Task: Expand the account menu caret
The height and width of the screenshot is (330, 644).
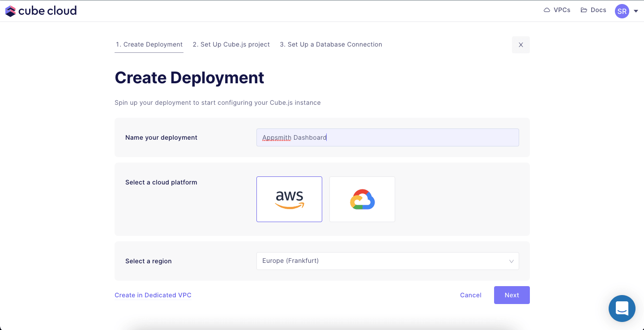Action: (x=636, y=11)
